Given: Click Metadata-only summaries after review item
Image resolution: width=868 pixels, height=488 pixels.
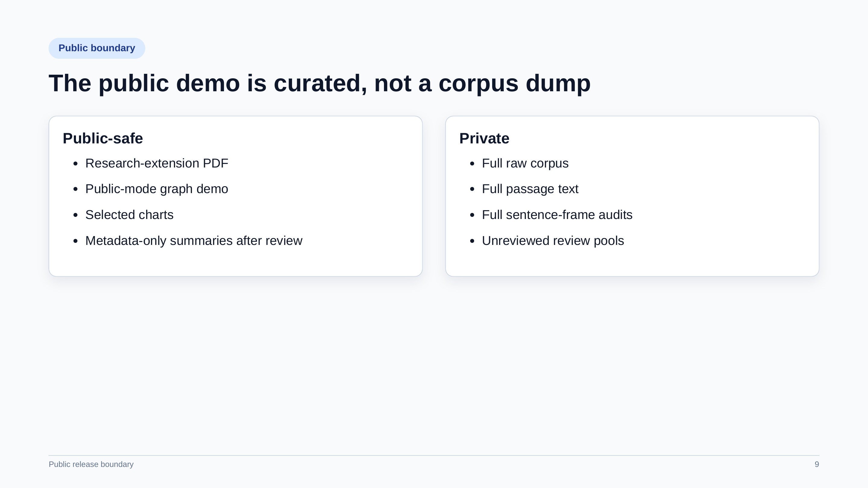Looking at the screenshot, I should point(194,241).
